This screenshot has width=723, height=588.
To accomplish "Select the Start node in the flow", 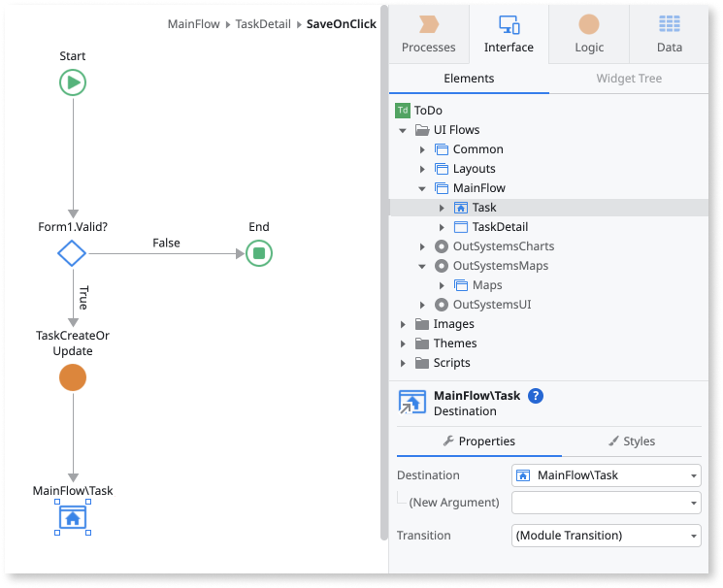I will [73, 82].
